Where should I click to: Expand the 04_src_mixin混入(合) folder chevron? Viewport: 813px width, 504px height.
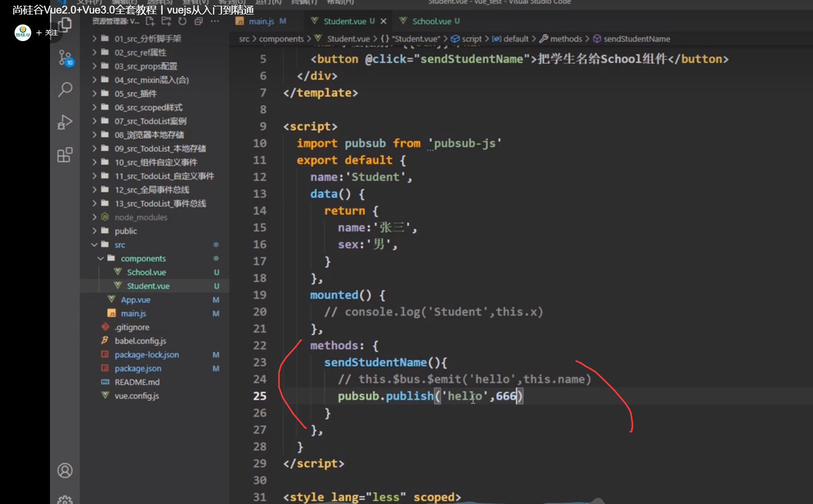(94, 80)
